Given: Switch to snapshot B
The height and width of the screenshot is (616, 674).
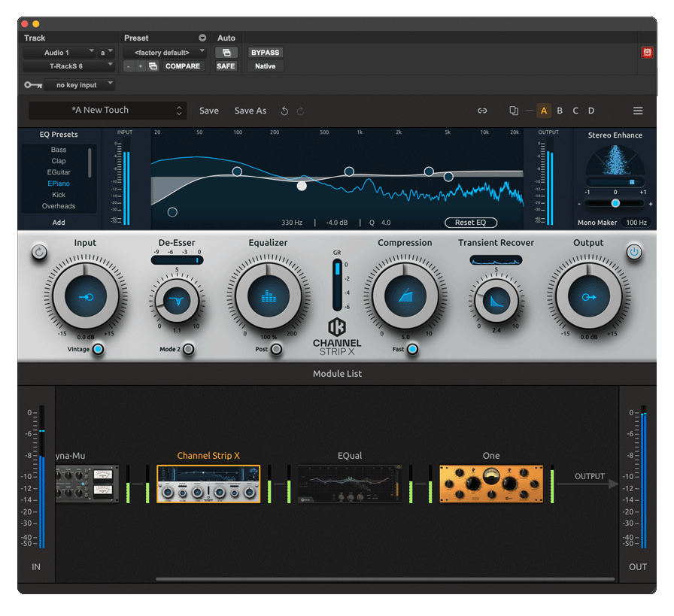Looking at the screenshot, I should pyautogui.click(x=560, y=110).
